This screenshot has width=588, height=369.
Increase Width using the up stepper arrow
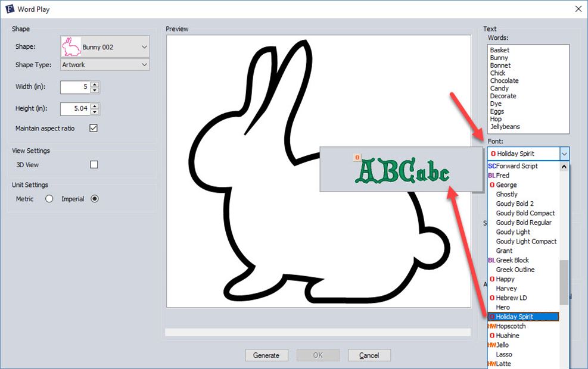coord(95,83)
